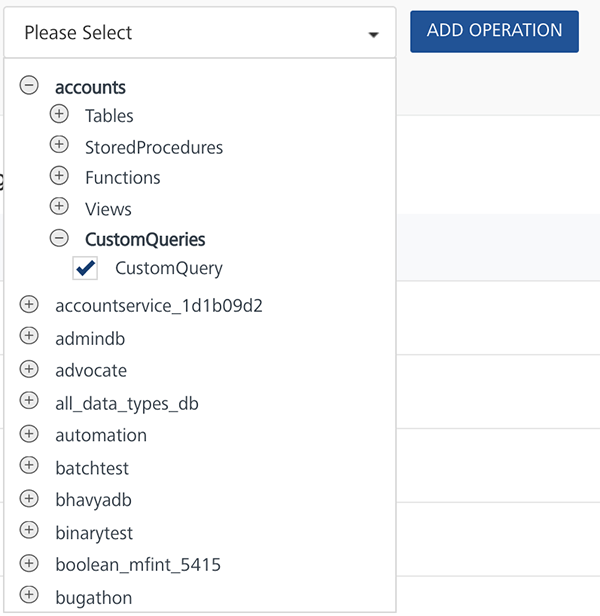
Task: Click plus icon beside all_data_types_db
Action: (29, 402)
